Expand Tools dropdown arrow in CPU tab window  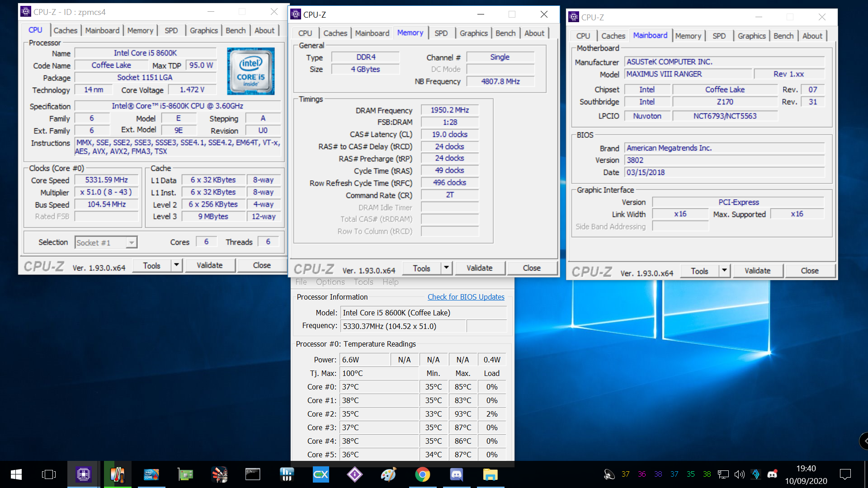[177, 265]
